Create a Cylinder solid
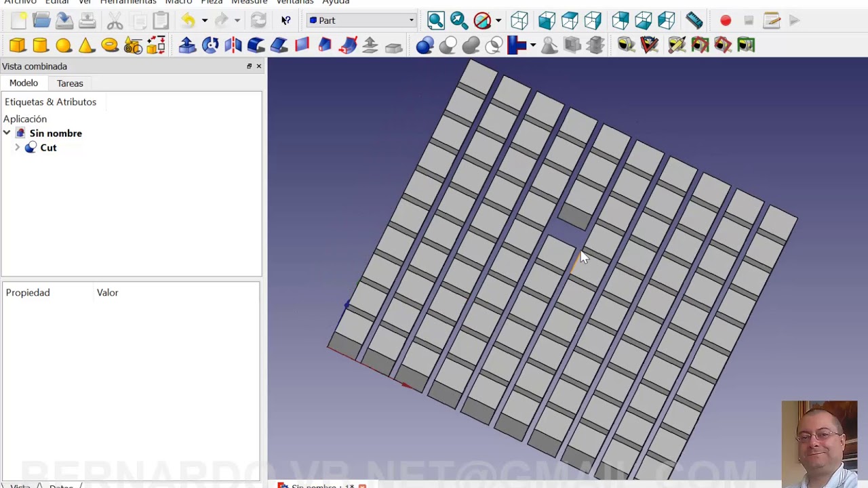This screenshot has width=868, height=488. 41,45
